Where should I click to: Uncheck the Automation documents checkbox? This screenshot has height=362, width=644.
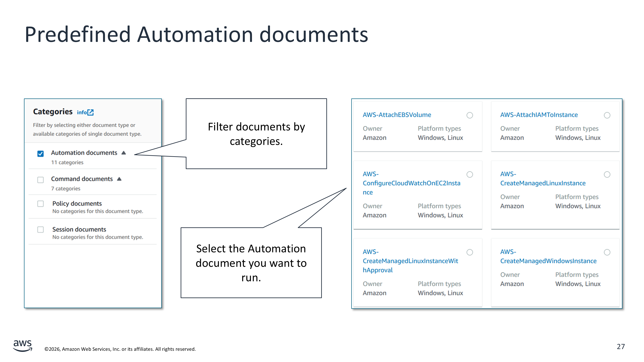41,154
